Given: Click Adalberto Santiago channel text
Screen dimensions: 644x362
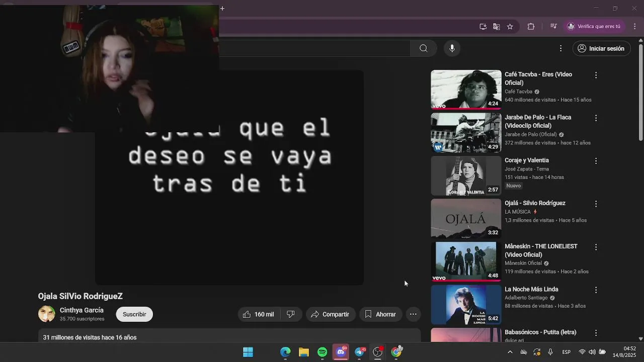Looking at the screenshot, I should 526,298.
